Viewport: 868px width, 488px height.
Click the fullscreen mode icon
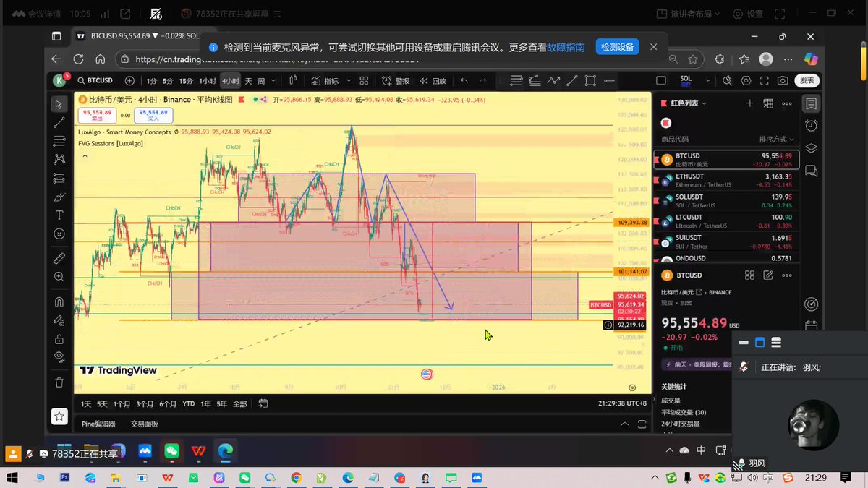765,80
